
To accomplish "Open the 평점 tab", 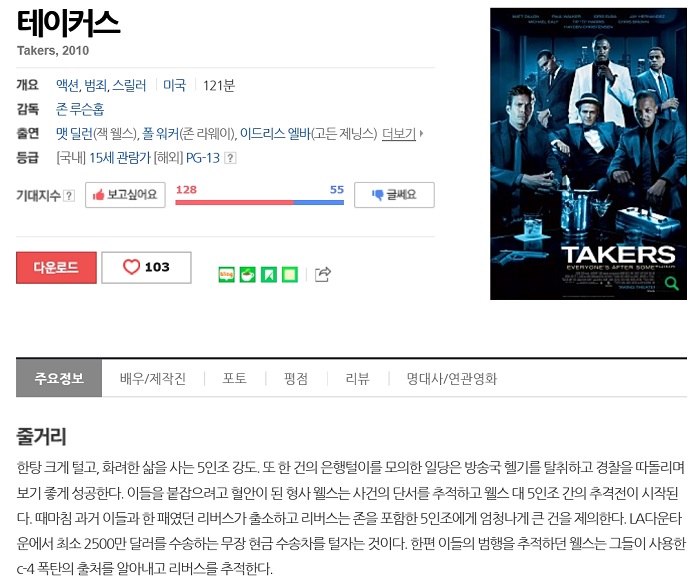I will pos(296,379).
